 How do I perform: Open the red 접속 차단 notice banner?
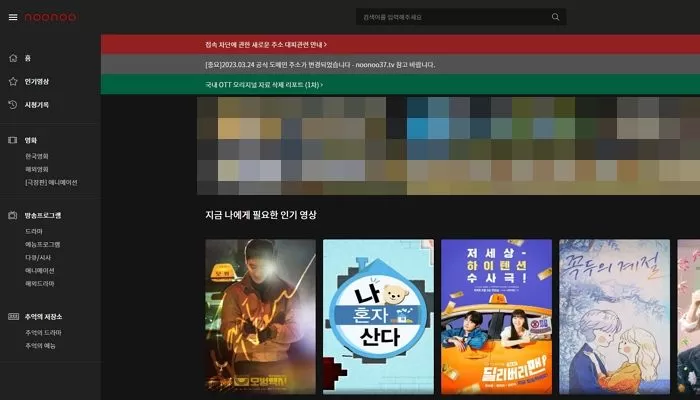[x=400, y=45]
